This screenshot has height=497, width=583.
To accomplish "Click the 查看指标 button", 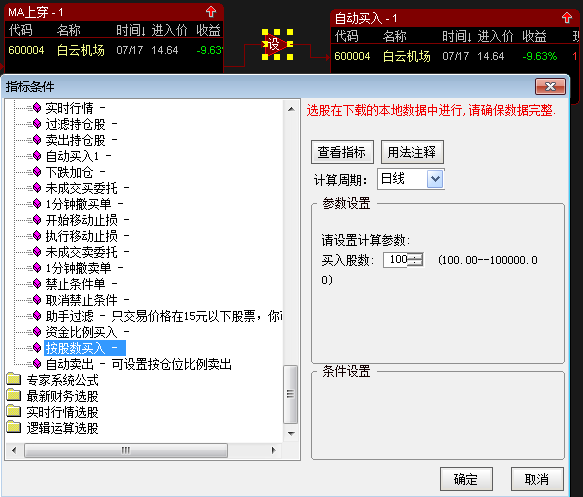I will [342, 152].
